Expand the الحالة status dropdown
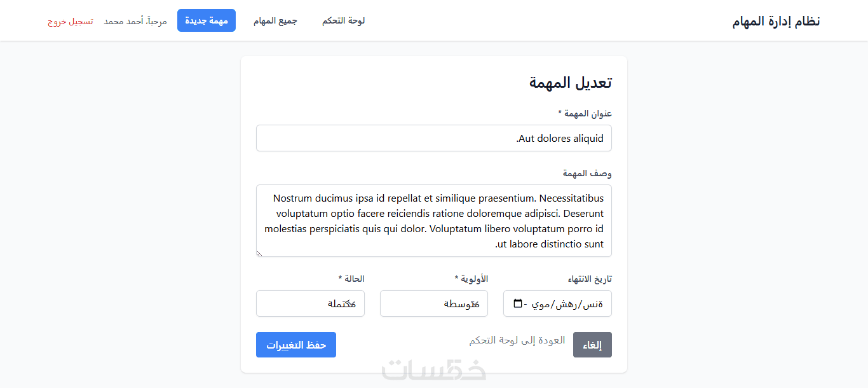The width and height of the screenshot is (868, 388). point(310,303)
